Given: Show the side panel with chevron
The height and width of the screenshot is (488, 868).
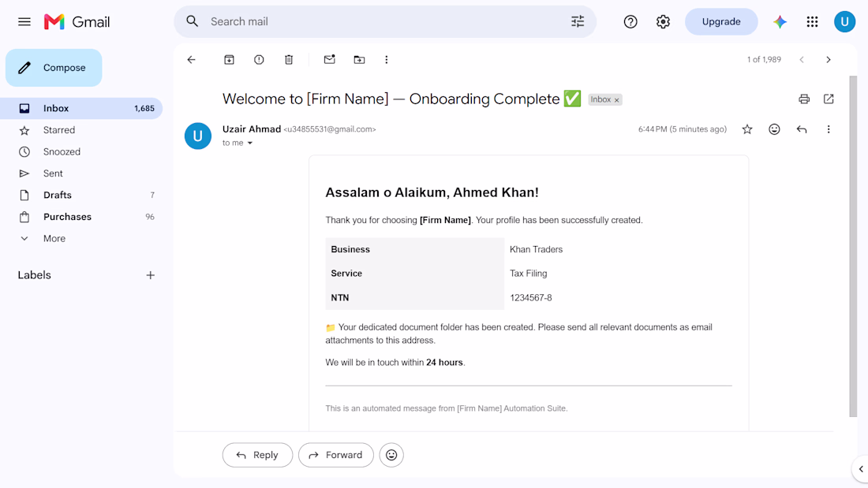Looking at the screenshot, I should pyautogui.click(x=861, y=469).
